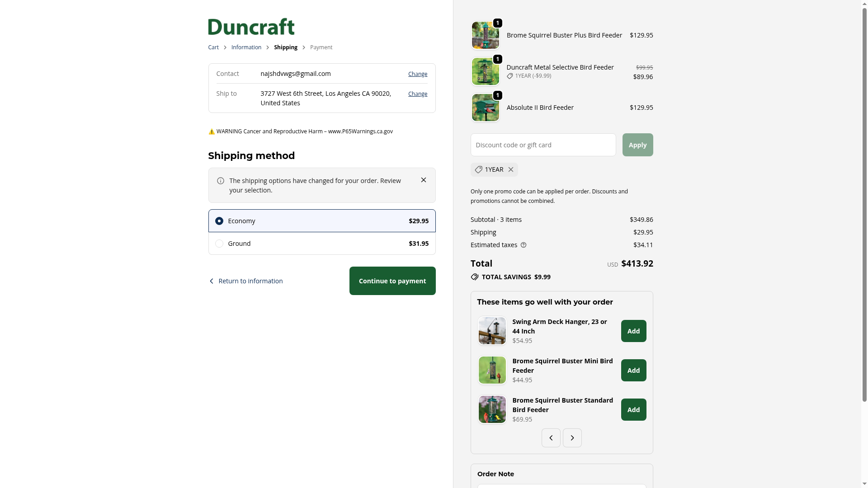Go to the Cart breadcrumb step
The height and width of the screenshot is (488, 868).
tap(213, 47)
